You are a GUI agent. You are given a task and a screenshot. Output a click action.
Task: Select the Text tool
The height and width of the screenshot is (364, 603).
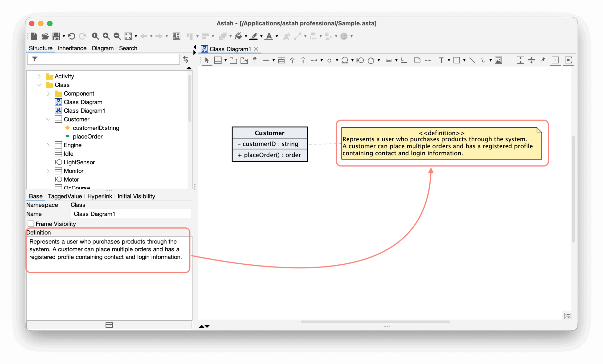[441, 60]
